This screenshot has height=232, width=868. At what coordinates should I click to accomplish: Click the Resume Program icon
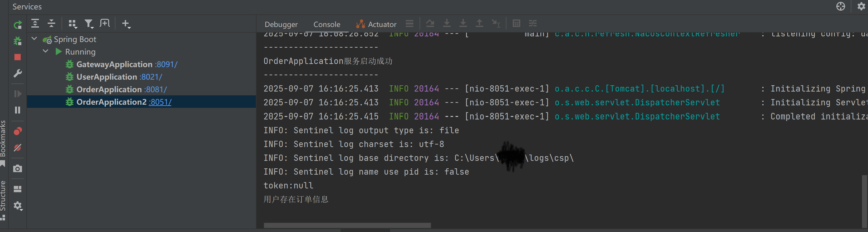point(18,94)
